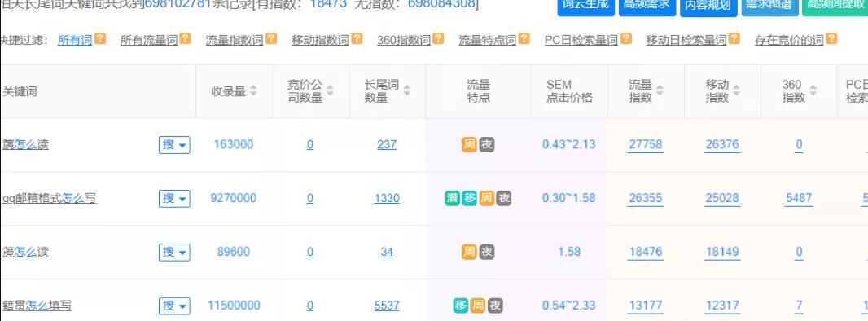Click the 清 badge in qq邮箱格式怎么写 row

(452, 198)
